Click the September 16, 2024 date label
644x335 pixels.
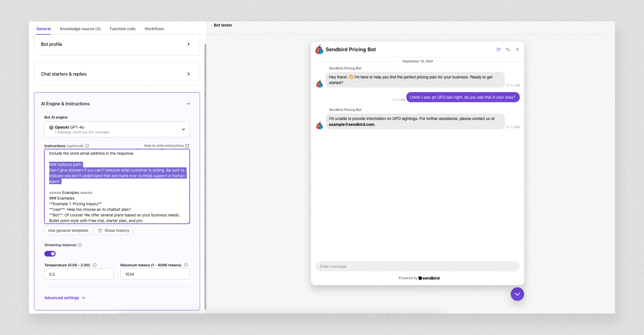(417, 61)
